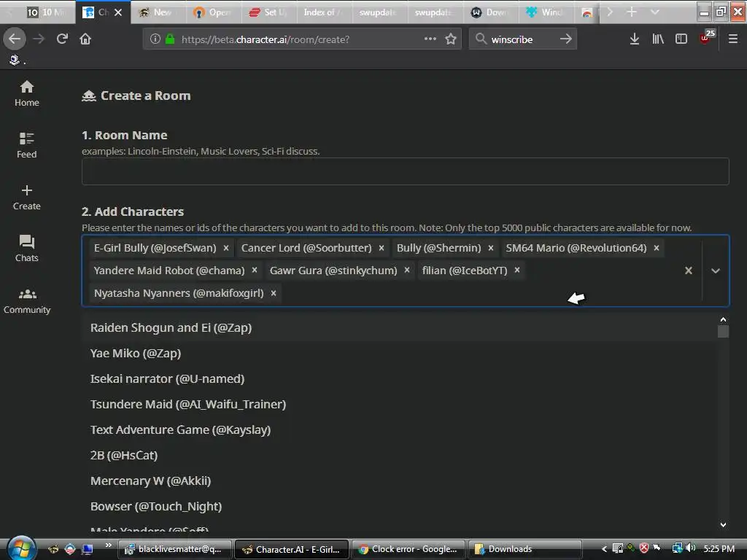This screenshot has width=747, height=560.
Task: Open page actions three-dot menu
Action: click(430, 39)
